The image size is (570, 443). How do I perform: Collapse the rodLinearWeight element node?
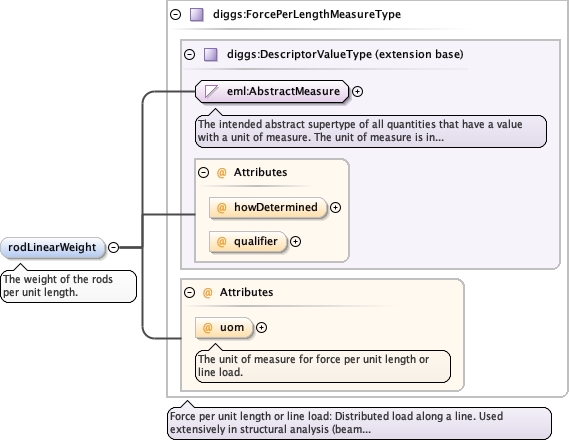[x=114, y=247]
